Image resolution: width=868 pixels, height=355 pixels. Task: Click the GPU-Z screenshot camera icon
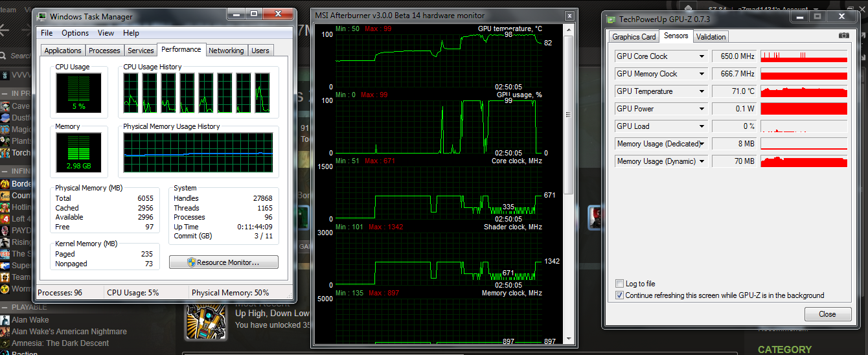(x=843, y=36)
